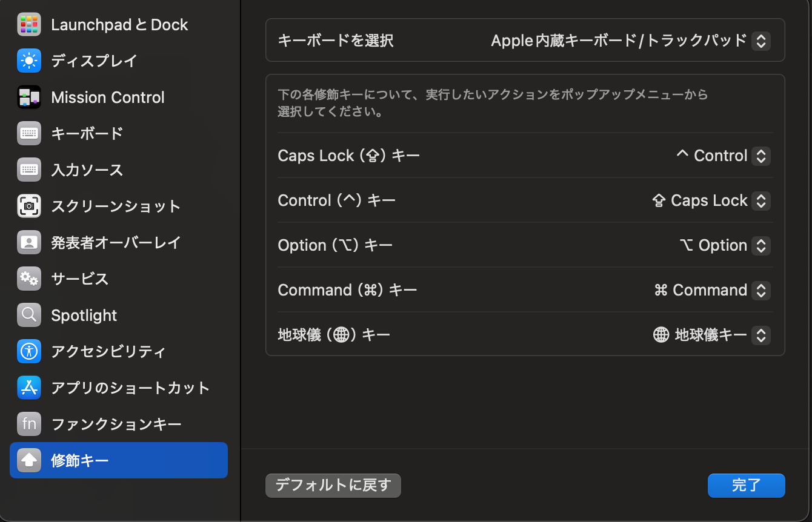This screenshot has height=522, width=812.
Task: Click デフォルトに戻す to reset defaults
Action: click(333, 485)
